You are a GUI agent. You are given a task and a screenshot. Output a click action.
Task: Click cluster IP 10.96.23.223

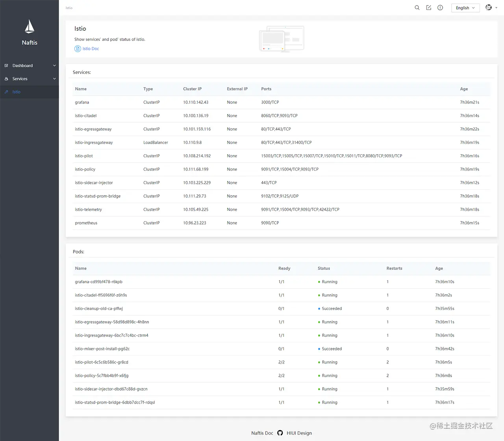(195, 223)
